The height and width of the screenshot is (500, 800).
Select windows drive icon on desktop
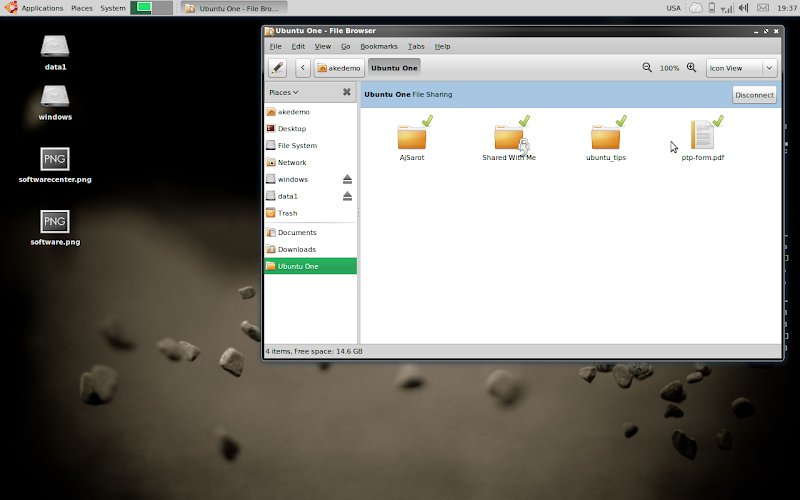pos(55,103)
